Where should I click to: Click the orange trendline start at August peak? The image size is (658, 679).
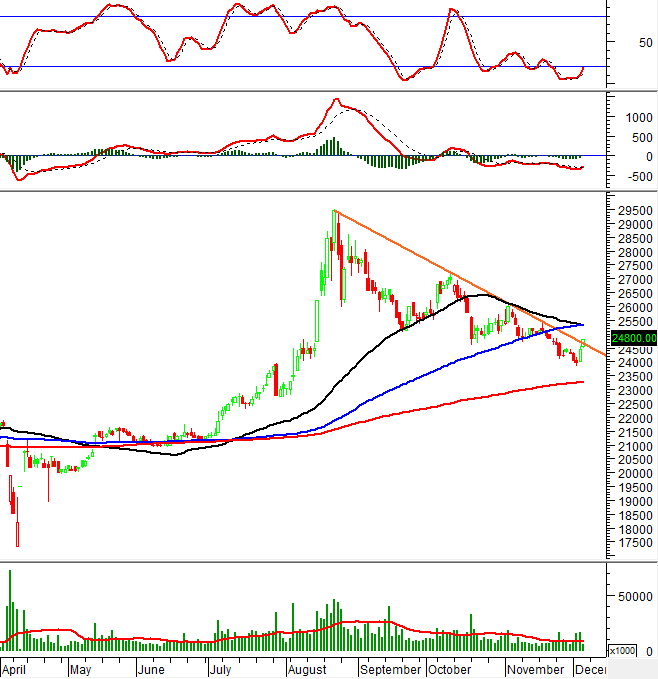[335, 210]
